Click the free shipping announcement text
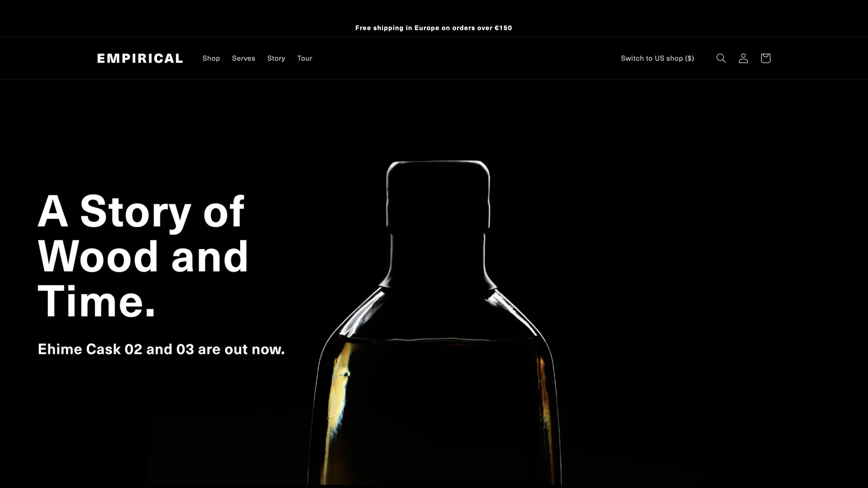 click(433, 28)
